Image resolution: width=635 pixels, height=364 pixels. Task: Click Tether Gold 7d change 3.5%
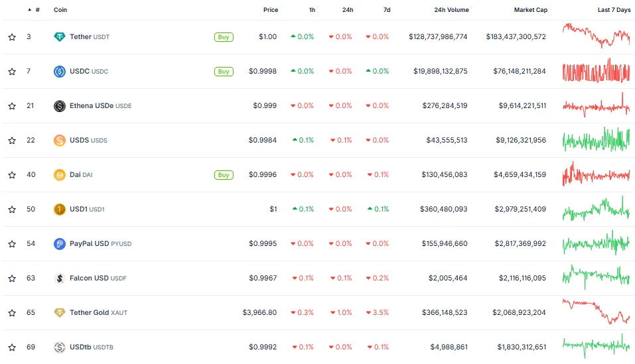[x=378, y=313]
